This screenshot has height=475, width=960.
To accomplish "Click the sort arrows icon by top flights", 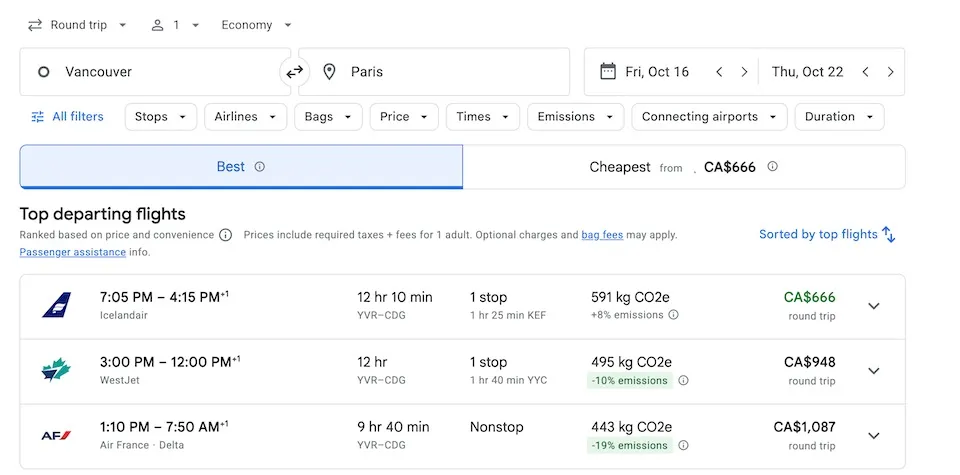I will click(888, 234).
